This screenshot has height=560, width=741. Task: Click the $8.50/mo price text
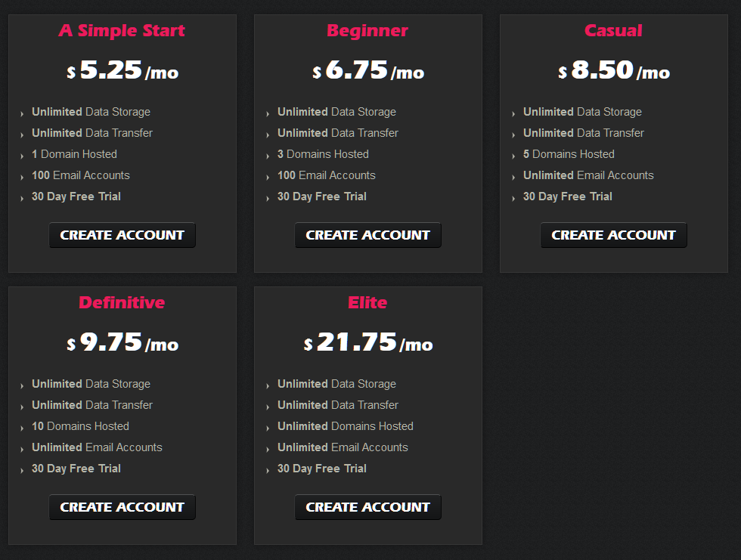point(614,71)
